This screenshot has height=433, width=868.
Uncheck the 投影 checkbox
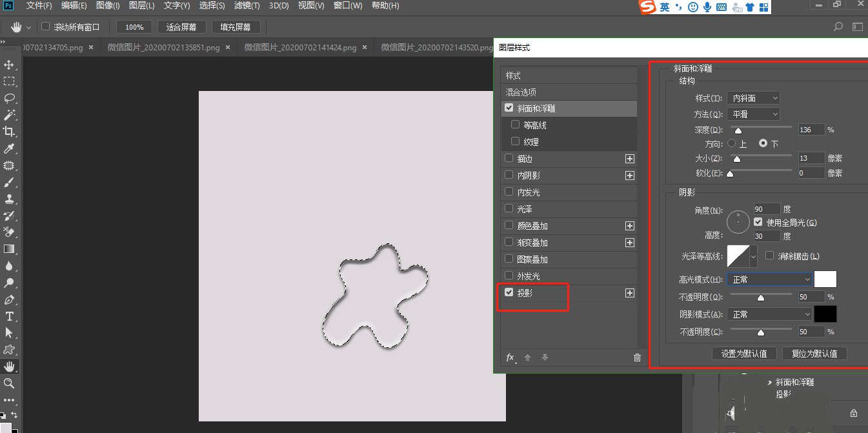pyautogui.click(x=509, y=293)
